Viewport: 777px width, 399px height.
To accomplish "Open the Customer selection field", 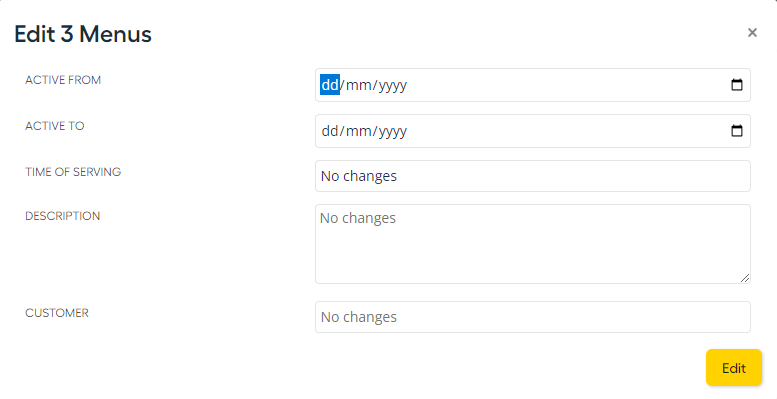I will click(x=533, y=317).
